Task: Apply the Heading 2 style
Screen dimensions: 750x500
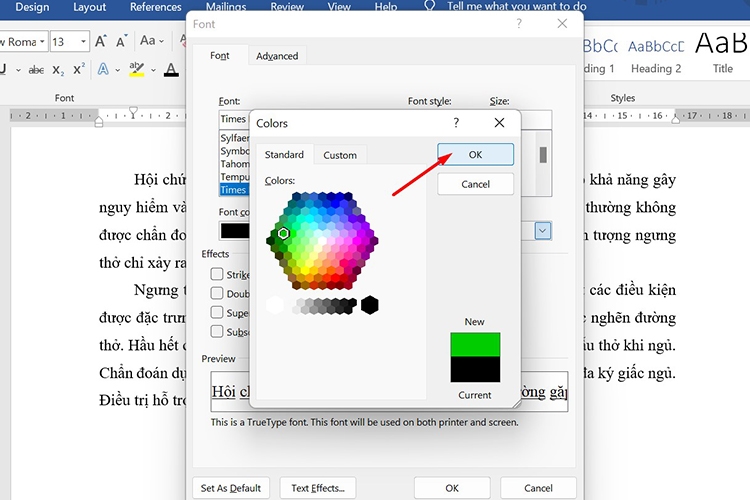Action: (x=656, y=55)
